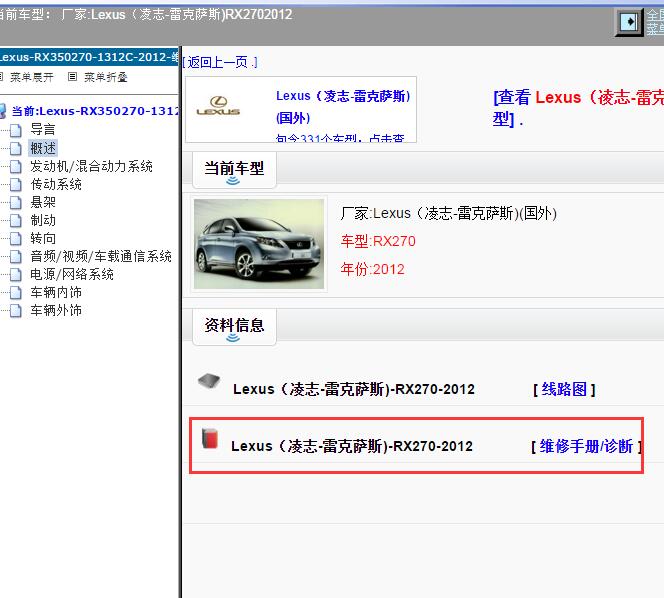Open the 转向 entry
664x598 pixels.
(43, 238)
